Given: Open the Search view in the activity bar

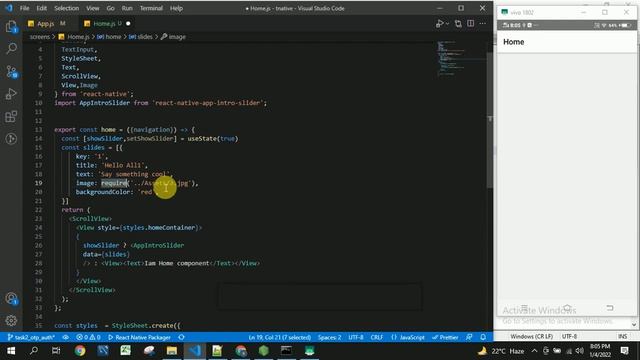Looking at the screenshot, I should (x=11, y=49).
